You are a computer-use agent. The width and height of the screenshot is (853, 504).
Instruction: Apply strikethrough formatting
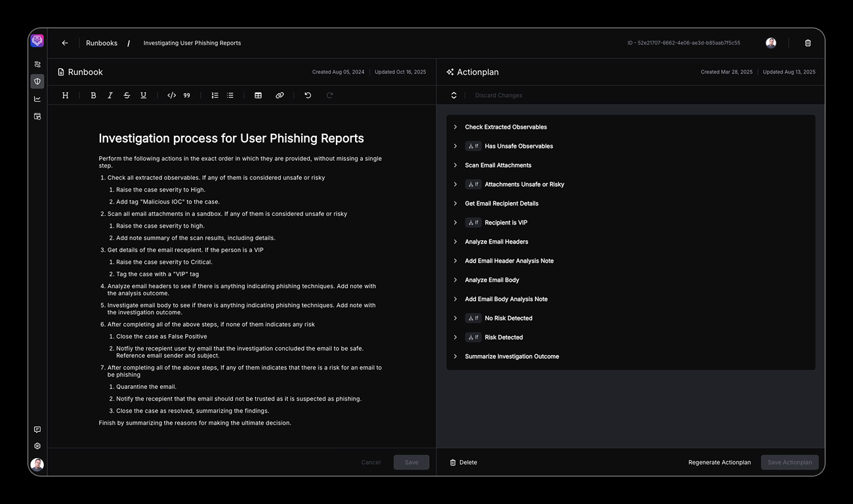click(x=127, y=95)
